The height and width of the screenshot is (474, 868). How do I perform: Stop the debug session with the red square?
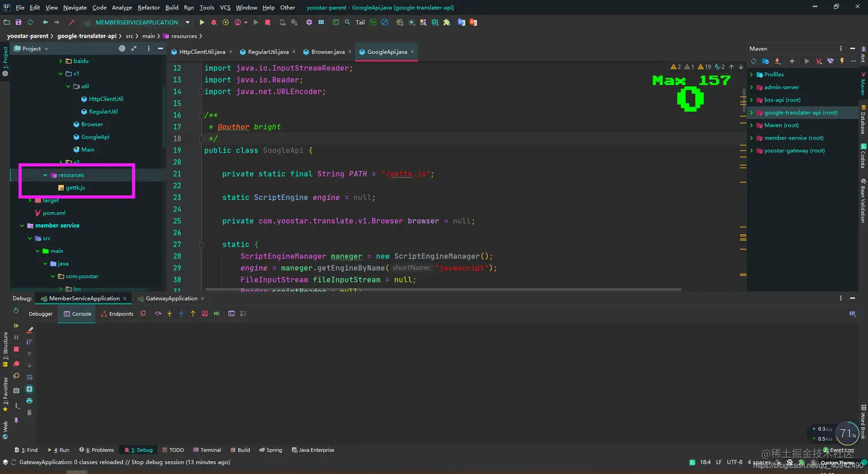point(16,349)
